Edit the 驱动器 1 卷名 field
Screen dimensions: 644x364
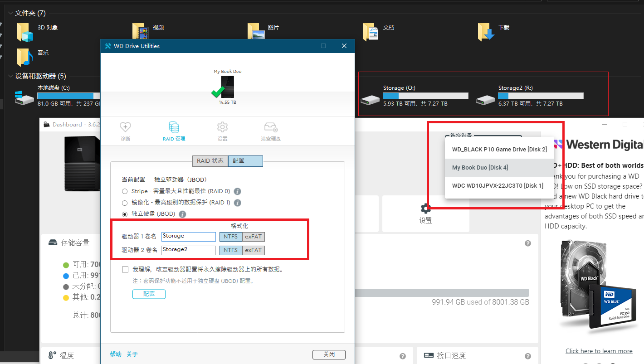(x=189, y=237)
